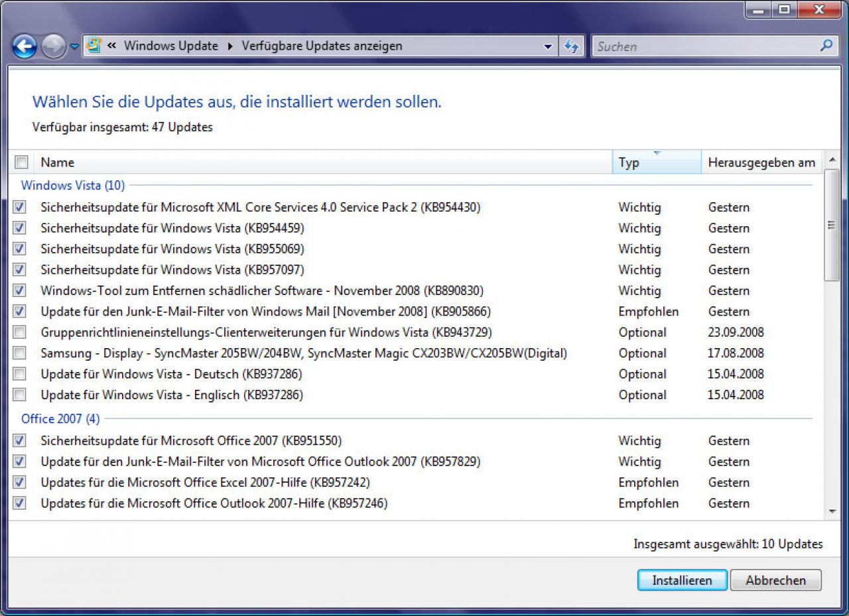Image resolution: width=849 pixels, height=616 pixels.
Task: Select the Windows Update breadcrumb
Action: click(171, 46)
